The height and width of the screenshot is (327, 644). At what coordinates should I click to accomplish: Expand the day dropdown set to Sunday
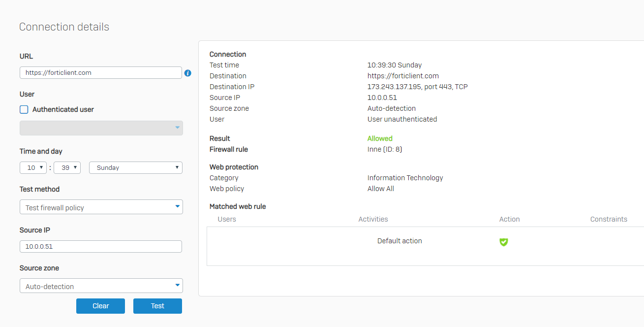[x=135, y=167]
